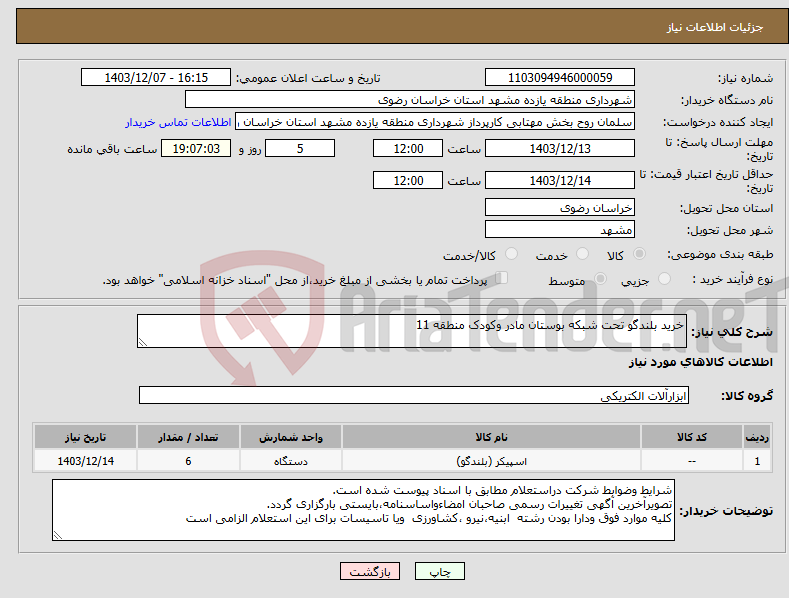The height and width of the screenshot is (598, 789).
Task: Click the کد کالا column header
Action: point(692,437)
